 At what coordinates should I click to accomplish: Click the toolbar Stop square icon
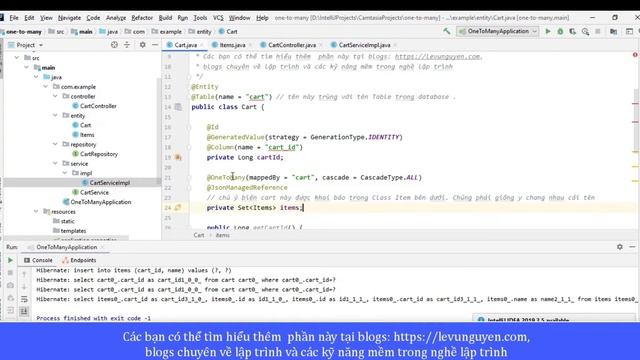point(598,31)
